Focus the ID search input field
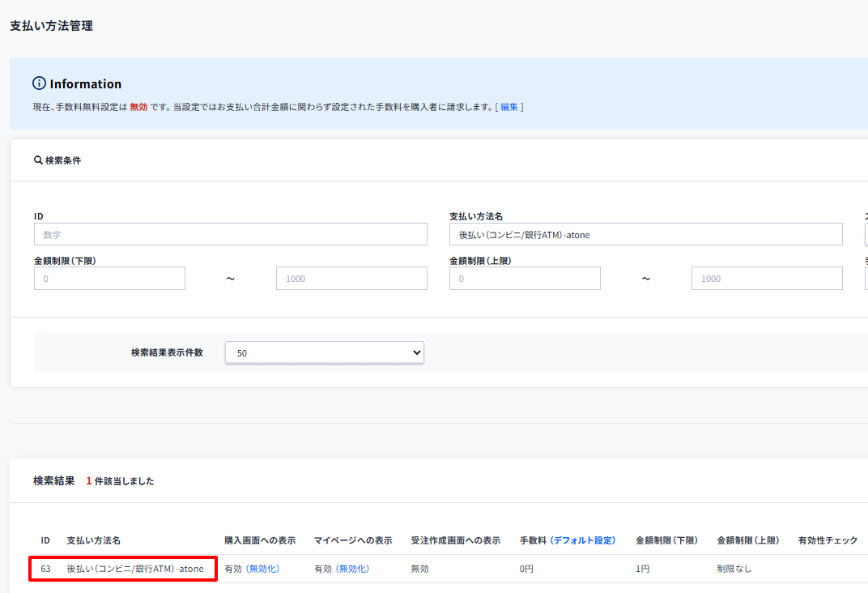 pos(230,234)
